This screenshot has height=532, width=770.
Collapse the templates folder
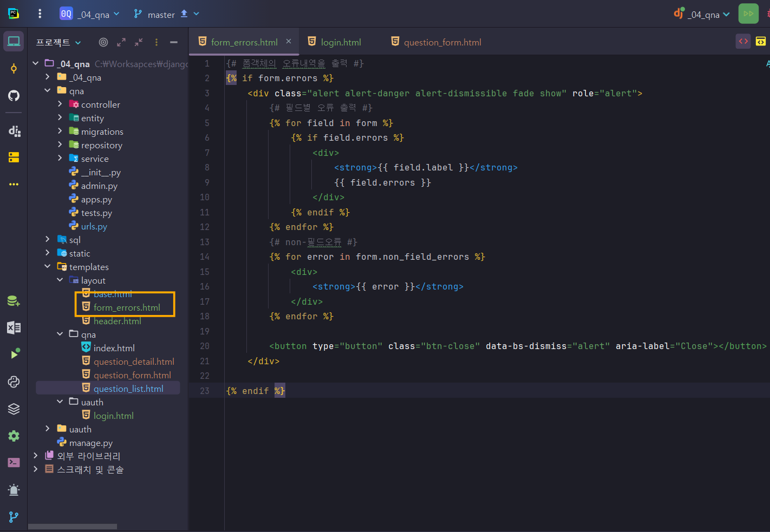[48, 266]
